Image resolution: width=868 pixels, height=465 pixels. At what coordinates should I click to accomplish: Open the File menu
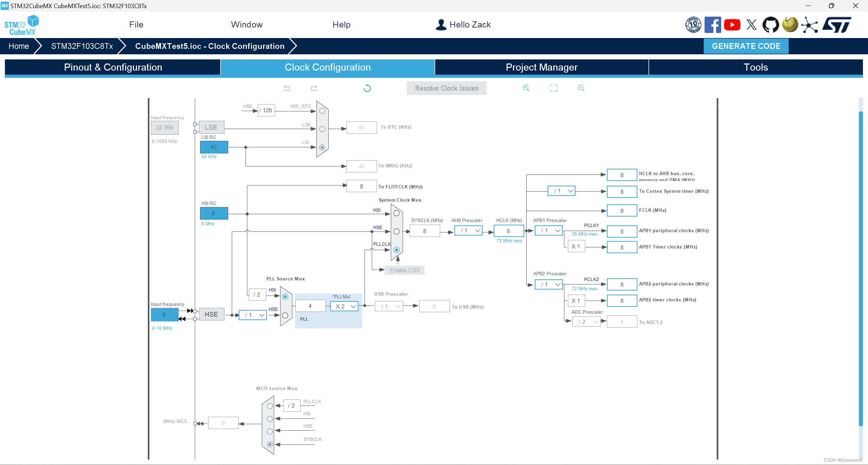136,25
